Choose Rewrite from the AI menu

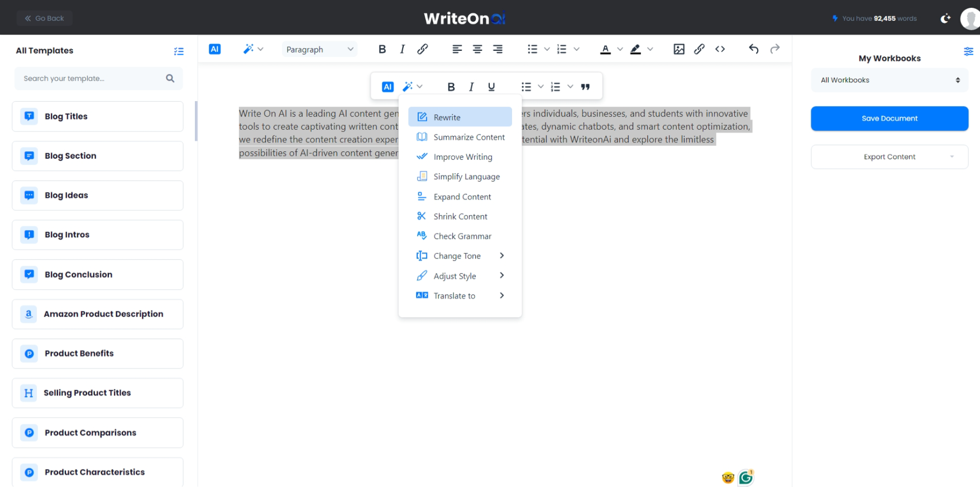tap(460, 117)
